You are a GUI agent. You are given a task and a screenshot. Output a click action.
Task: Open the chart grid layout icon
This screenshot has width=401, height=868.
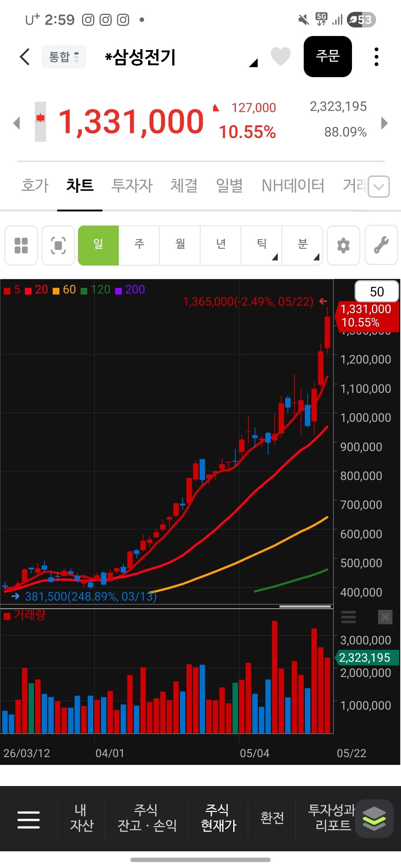coord(21,245)
